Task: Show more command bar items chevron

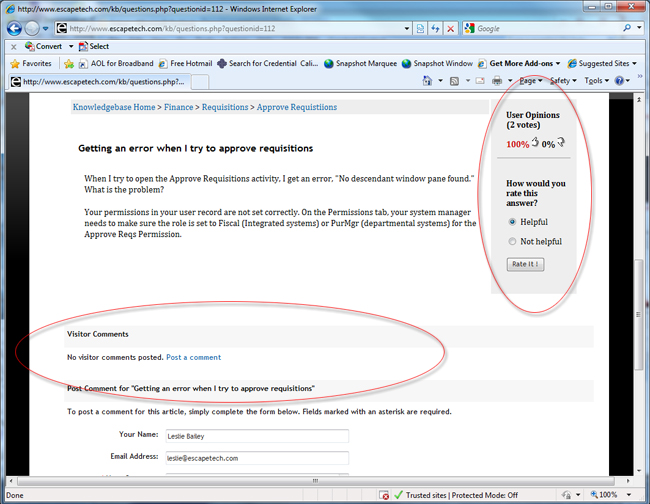Action: (640, 76)
